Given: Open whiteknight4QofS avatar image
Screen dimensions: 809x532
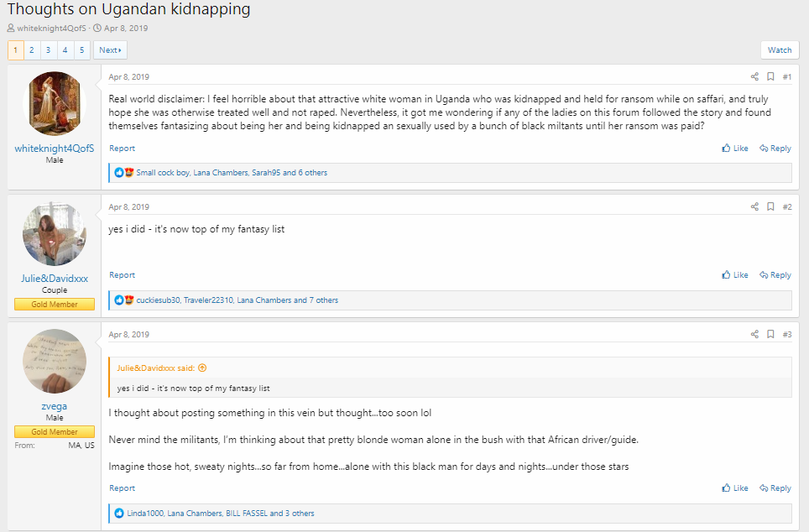Looking at the screenshot, I should click(x=55, y=103).
